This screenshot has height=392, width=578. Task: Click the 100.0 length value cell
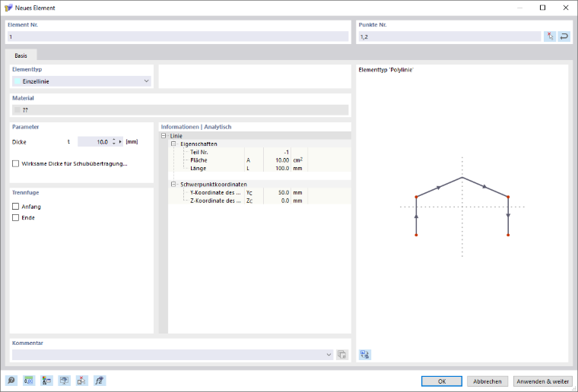277,168
